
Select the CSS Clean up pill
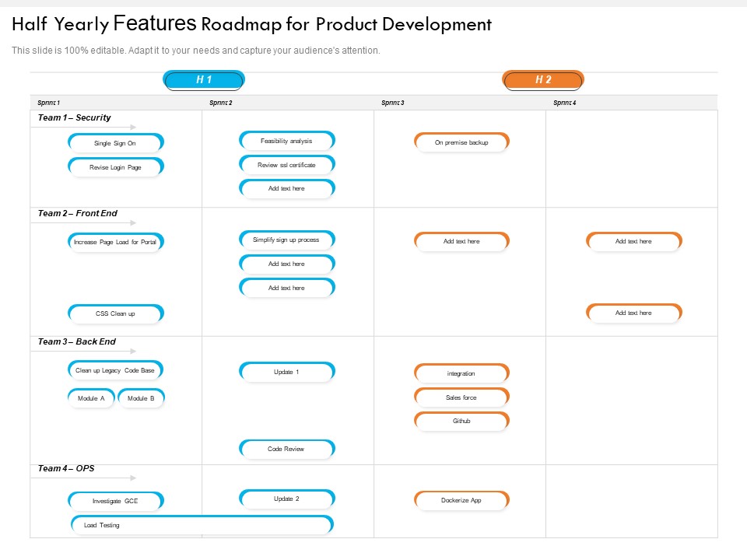116,313
